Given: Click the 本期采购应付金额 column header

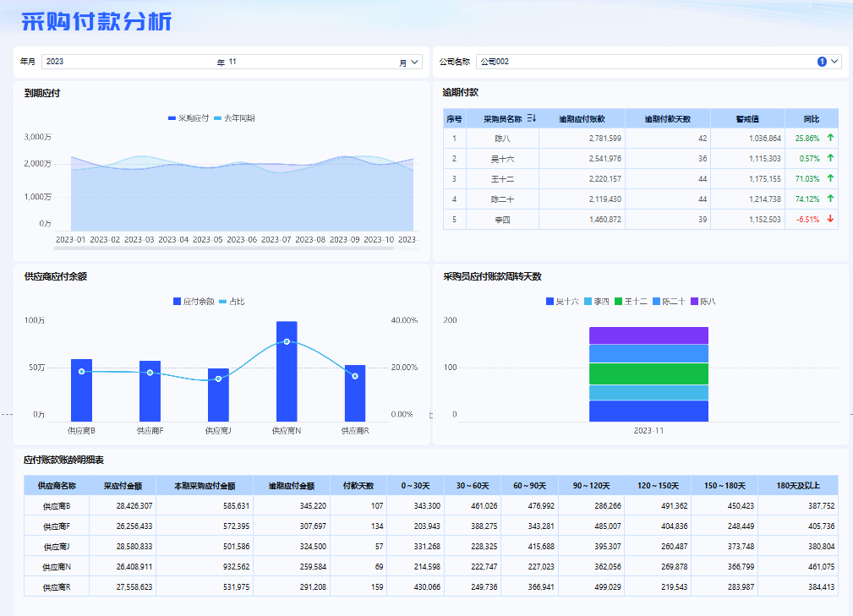Looking at the screenshot, I should [205, 486].
